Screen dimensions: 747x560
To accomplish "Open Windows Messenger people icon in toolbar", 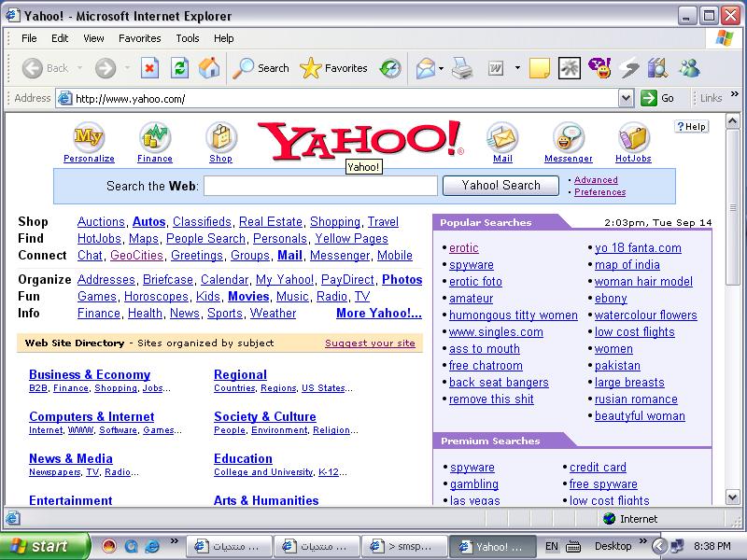I will pos(689,68).
